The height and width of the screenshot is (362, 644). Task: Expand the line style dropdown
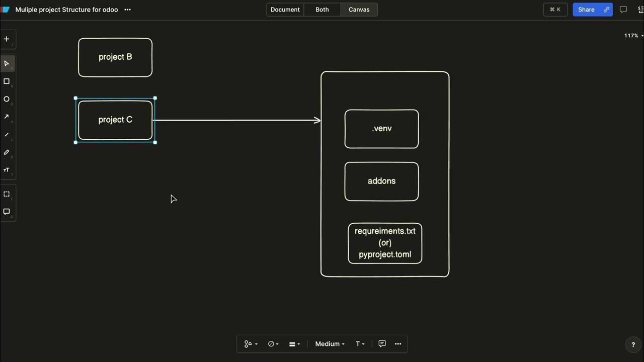(x=294, y=344)
